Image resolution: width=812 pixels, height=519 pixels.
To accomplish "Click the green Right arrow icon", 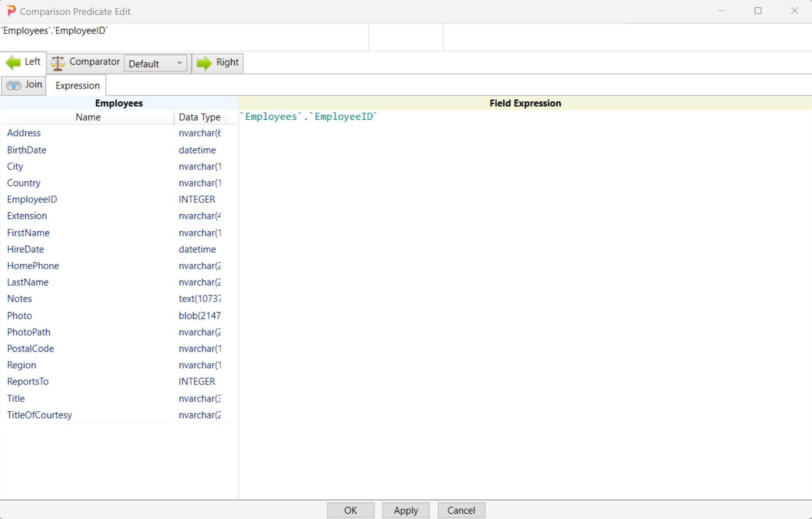I will pos(204,63).
